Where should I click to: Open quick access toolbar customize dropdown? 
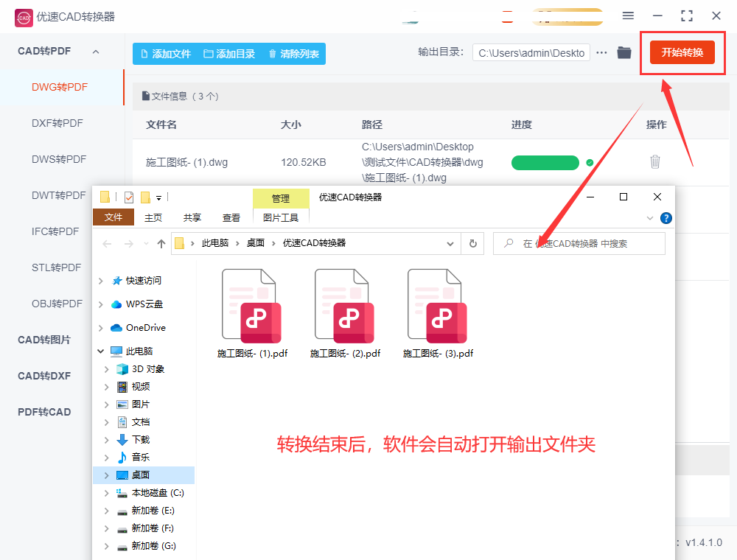[x=159, y=197]
